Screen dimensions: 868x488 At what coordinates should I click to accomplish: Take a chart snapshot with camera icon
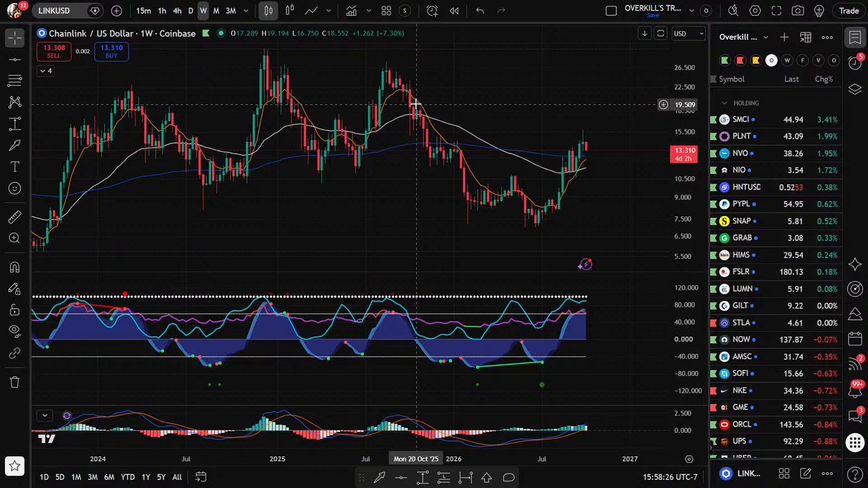tap(798, 11)
